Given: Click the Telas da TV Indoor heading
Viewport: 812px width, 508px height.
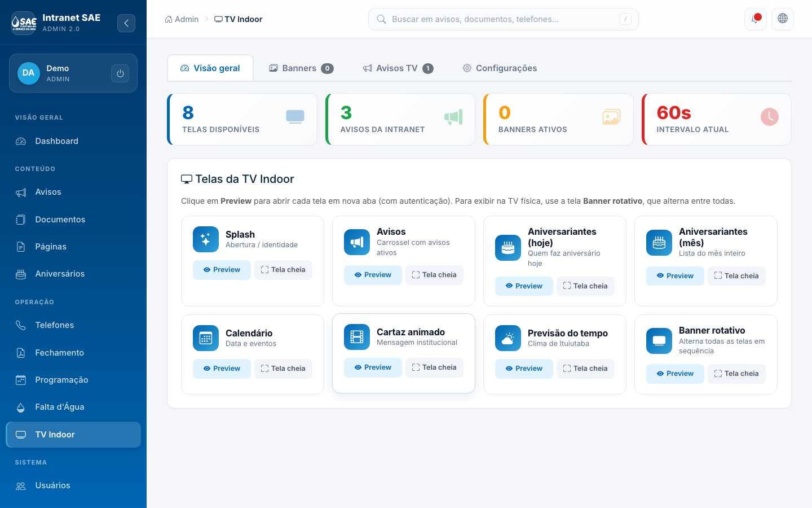Looking at the screenshot, I should (x=237, y=179).
